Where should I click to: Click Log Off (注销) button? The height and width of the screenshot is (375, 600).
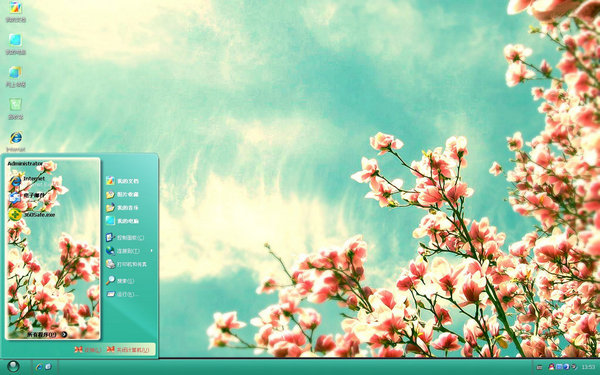point(88,349)
